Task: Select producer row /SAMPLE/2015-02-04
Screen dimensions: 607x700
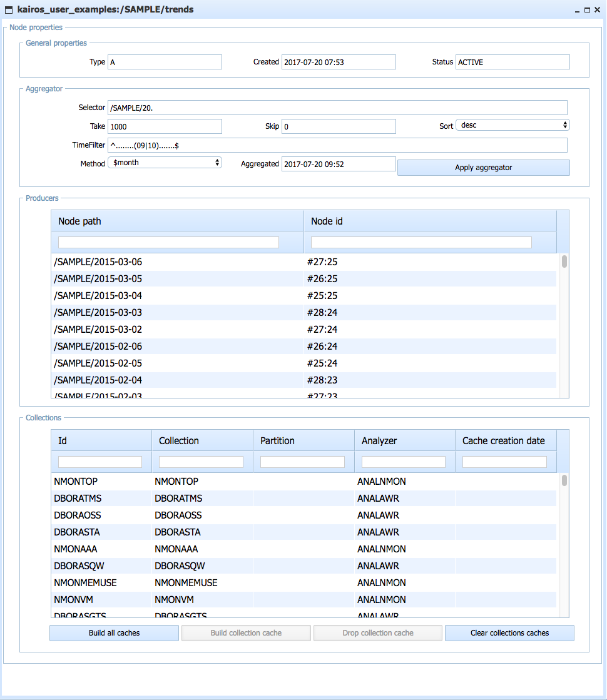Action: tap(303, 380)
